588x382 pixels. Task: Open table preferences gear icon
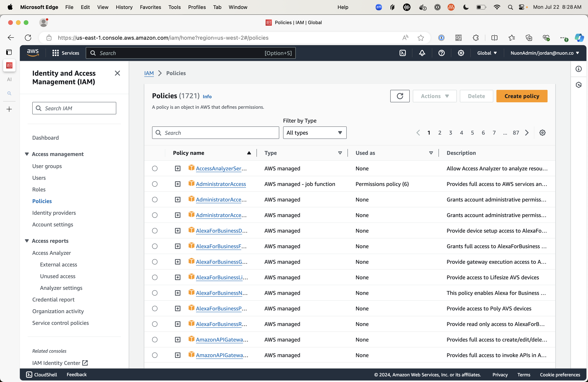click(542, 133)
